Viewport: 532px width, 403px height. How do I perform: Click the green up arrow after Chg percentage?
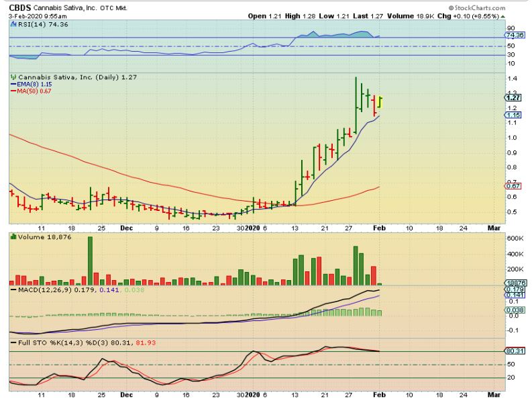[503, 16]
